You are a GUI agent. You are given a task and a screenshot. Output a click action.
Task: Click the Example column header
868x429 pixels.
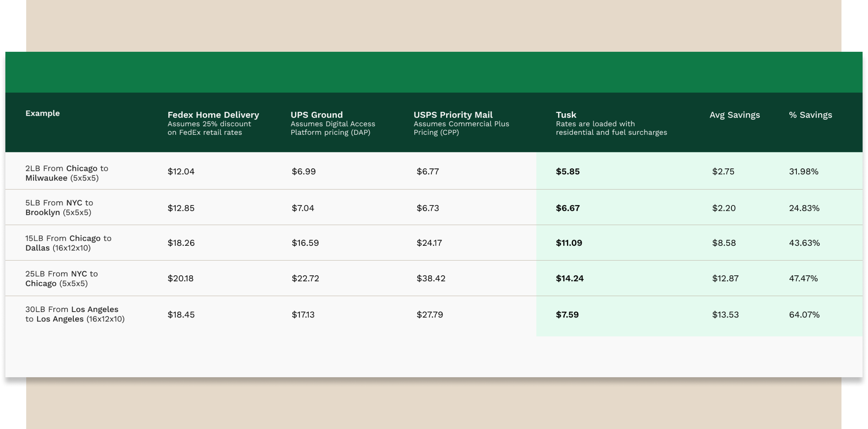[42, 113]
